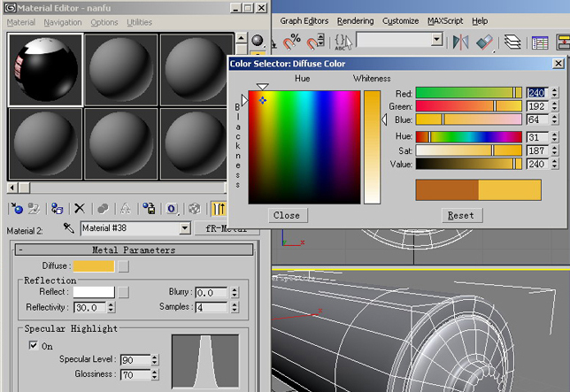This screenshot has width=570, height=392.
Task: Open Utilities menu in Material Editor
Action: point(139,22)
